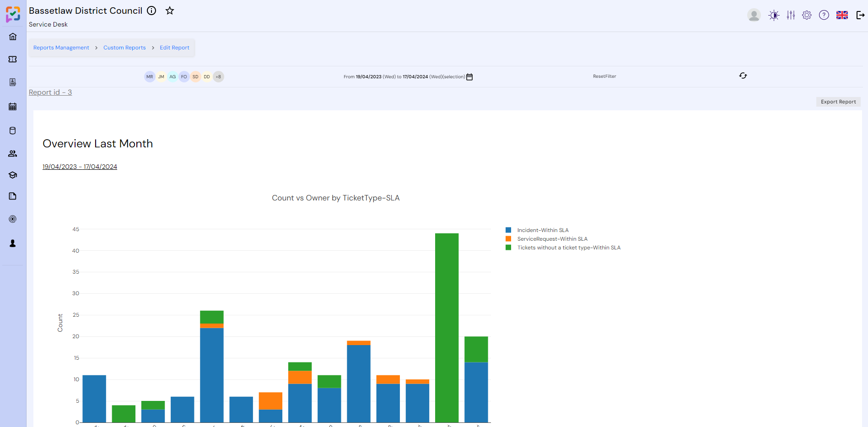Screen dimensions: 868x427
Task: Refresh the report data using the refresh icon
Action: tap(743, 76)
